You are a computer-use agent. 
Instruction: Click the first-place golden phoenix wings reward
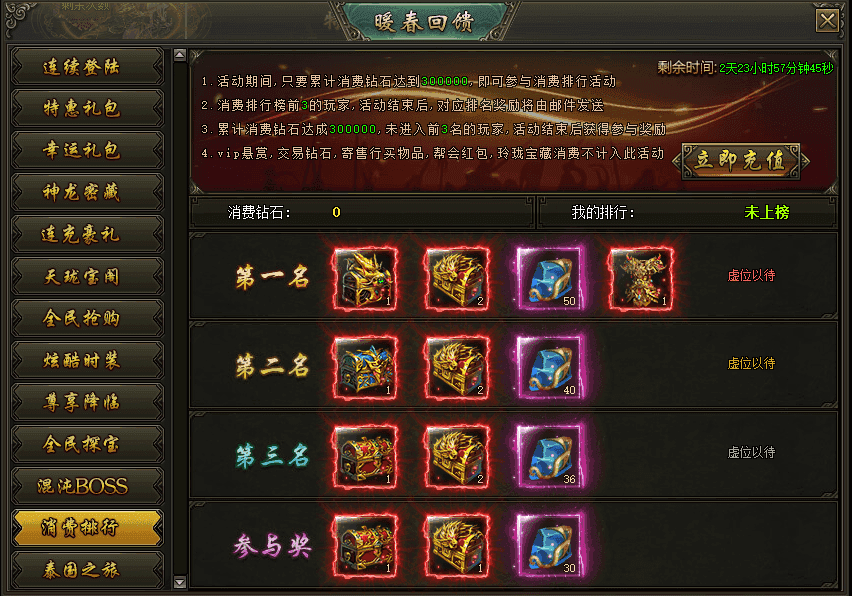click(x=642, y=279)
